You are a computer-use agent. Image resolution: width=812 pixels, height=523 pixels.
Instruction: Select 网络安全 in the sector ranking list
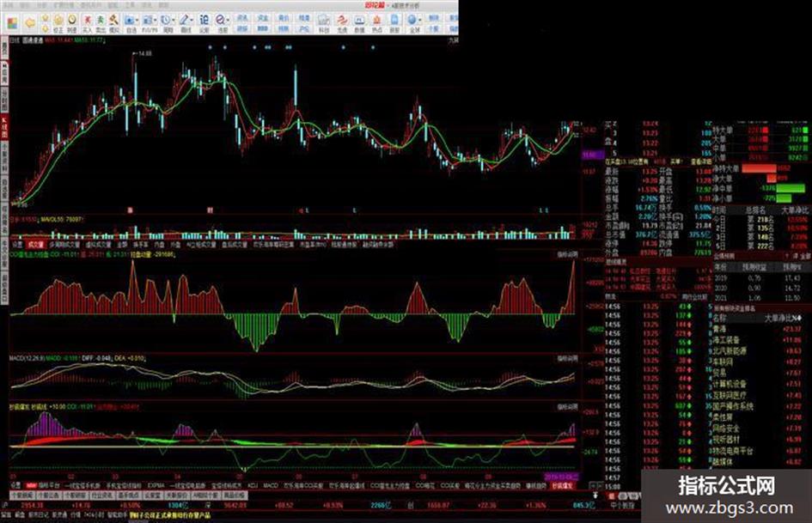pyautogui.click(x=726, y=429)
